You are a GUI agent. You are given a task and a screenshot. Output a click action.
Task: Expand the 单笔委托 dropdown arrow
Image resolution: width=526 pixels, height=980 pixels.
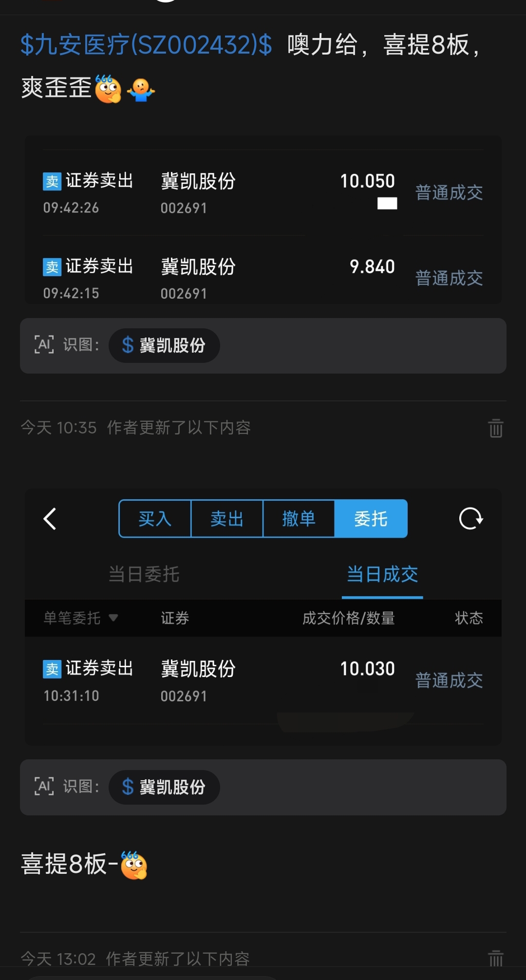click(113, 618)
